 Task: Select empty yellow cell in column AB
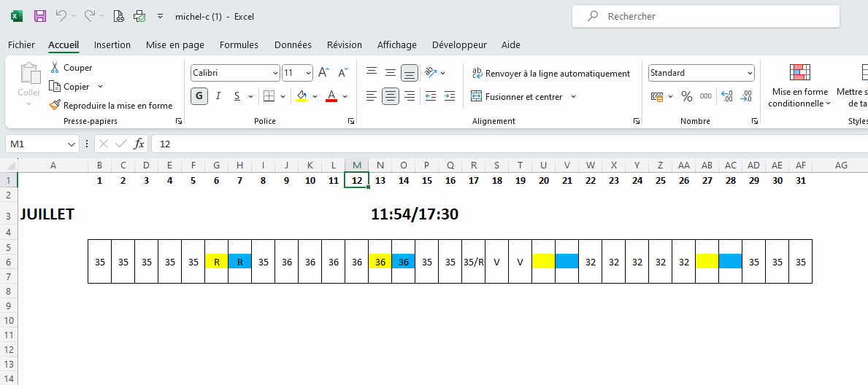coord(707,262)
